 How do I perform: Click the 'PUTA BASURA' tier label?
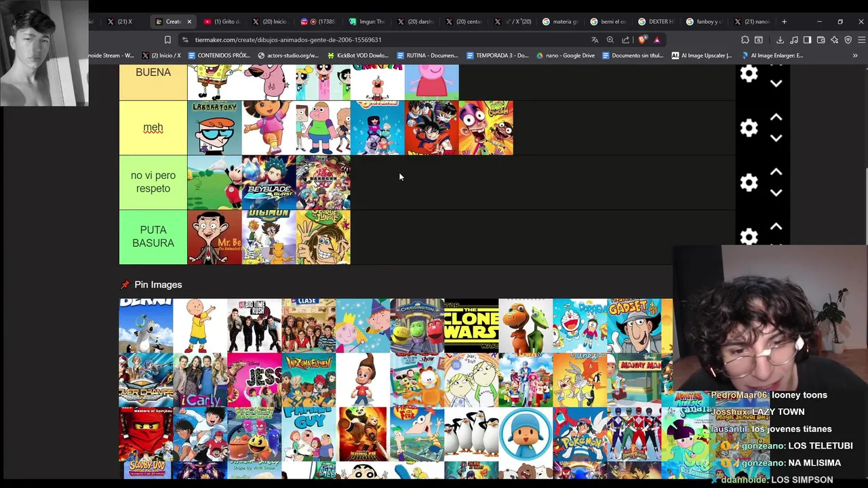click(x=153, y=237)
